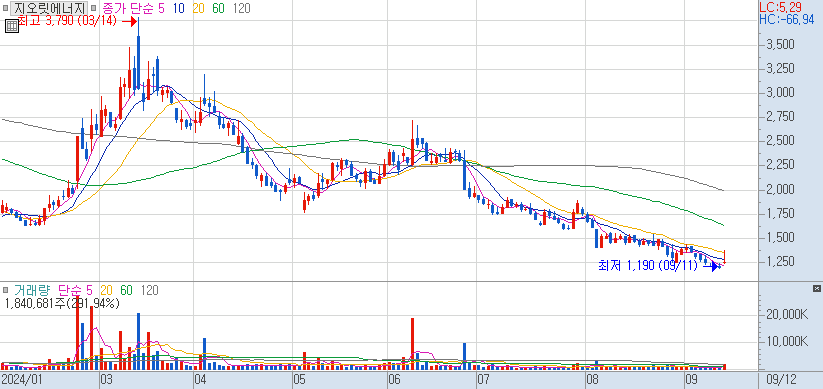Image resolution: width=823 pixels, height=389 pixels.
Task: Click the 06 month date axis label
Action: pos(395,379)
